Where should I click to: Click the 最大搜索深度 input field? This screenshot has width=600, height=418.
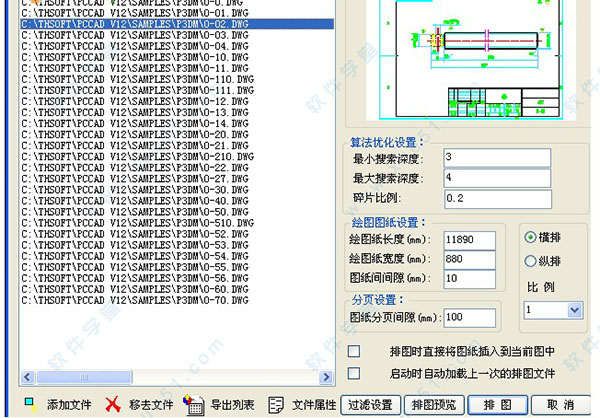pyautogui.click(x=496, y=178)
